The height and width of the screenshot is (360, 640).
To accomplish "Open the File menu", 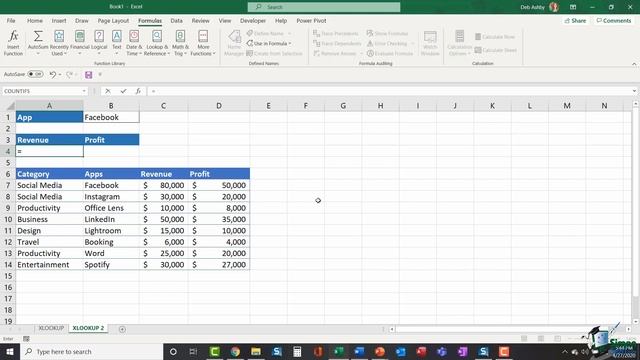I will (11, 20).
